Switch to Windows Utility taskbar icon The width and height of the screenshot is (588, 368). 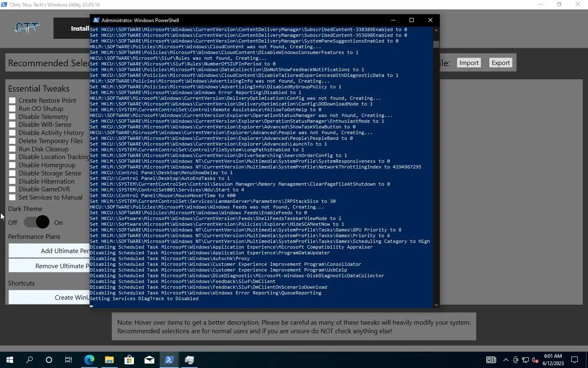click(x=189, y=360)
